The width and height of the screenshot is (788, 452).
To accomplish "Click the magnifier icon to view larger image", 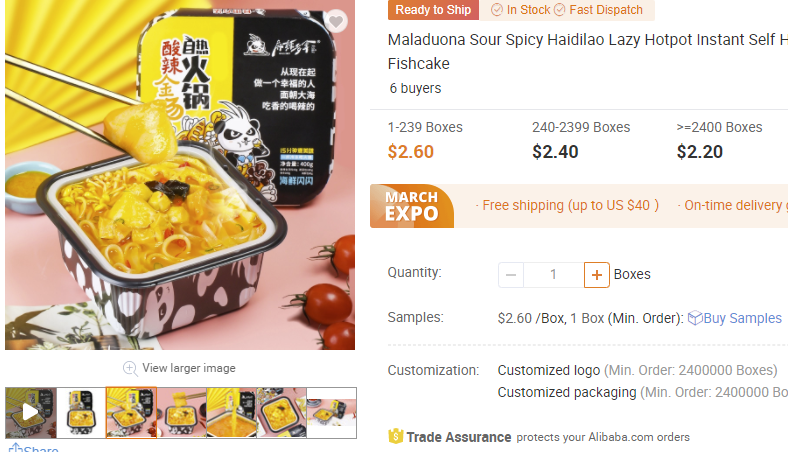I will click(130, 369).
